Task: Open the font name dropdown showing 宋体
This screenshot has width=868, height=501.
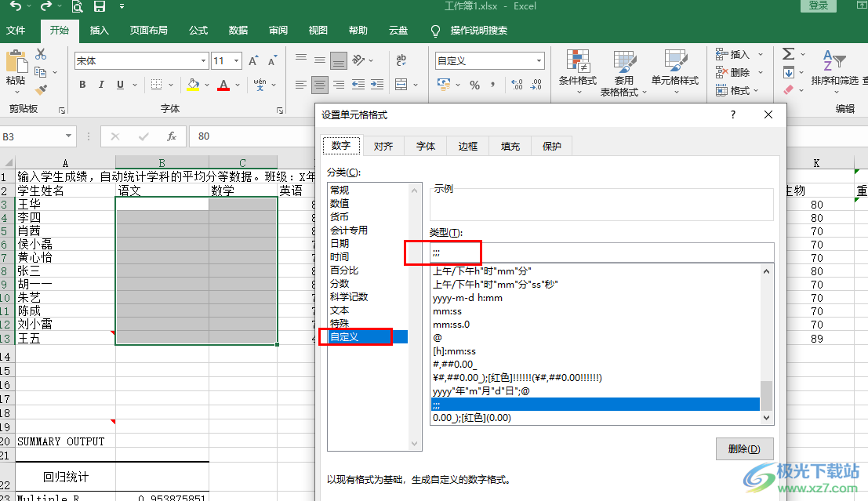Action: [204, 61]
